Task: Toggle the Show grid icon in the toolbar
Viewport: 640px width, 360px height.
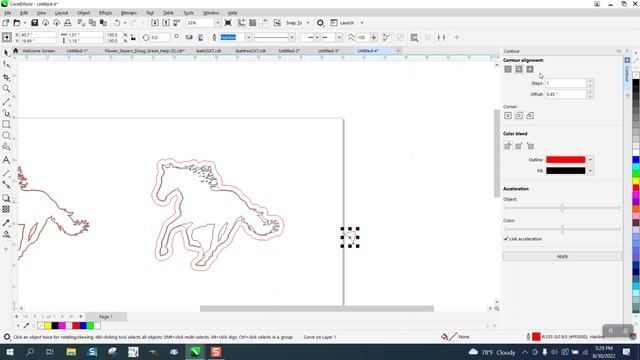Action: pyautogui.click(x=253, y=23)
